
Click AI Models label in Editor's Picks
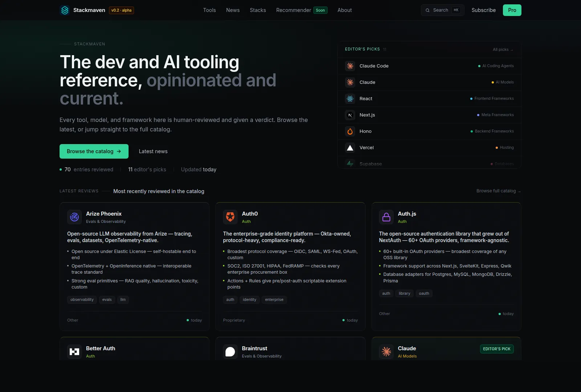[x=505, y=82]
